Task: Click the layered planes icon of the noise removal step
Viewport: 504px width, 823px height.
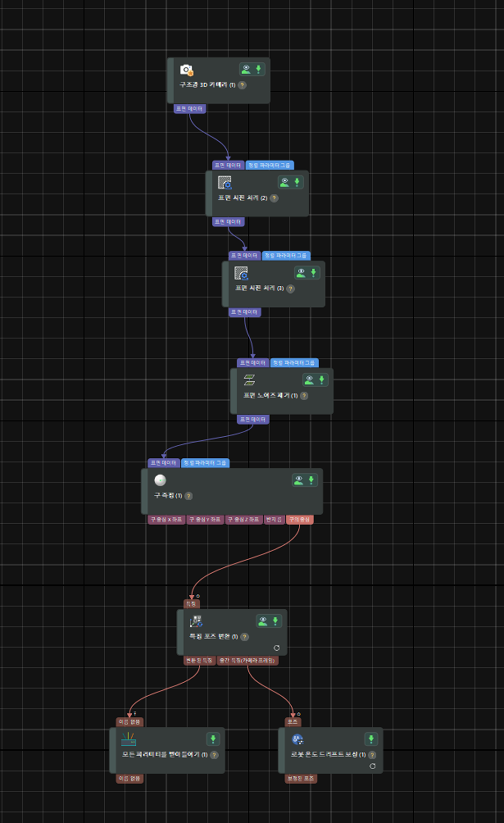Action: tap(249, 380)
